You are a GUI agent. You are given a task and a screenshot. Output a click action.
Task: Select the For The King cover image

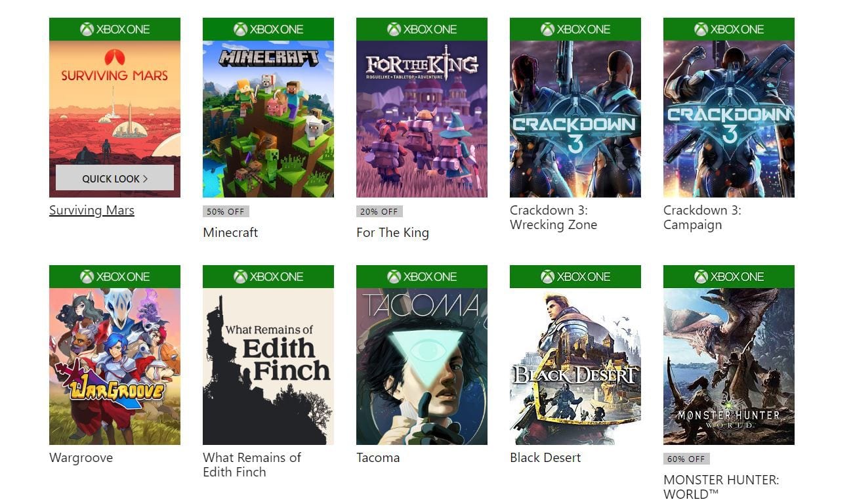coord(421,118)
